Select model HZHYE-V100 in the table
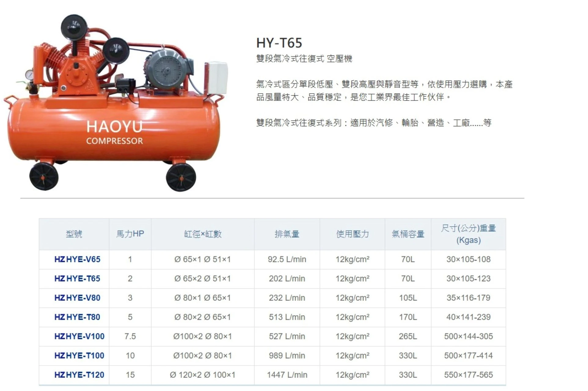Image resolution: width=588 pixels, height=391 pixels. [79, 337]
